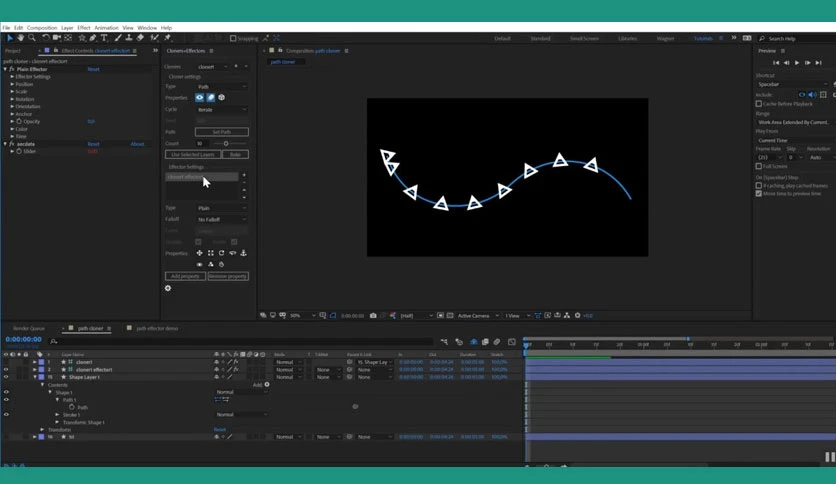Open the Composition menu
Image resolution: width=836 pixels, height=484 pixels.
42,28
